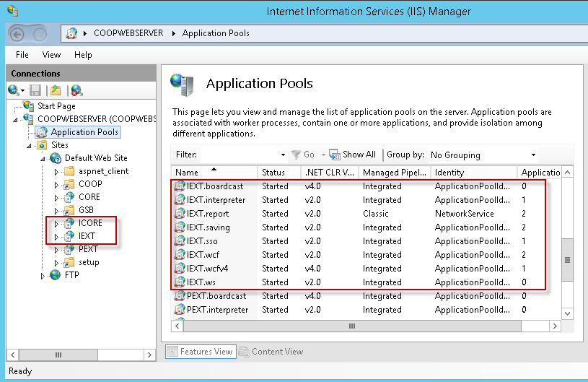Click the Application Pools icon in tree

[x=42, y=131]
